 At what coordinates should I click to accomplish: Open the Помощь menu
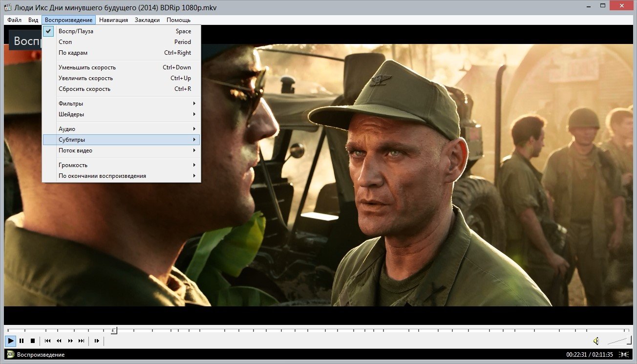click(x=178, y=20)
